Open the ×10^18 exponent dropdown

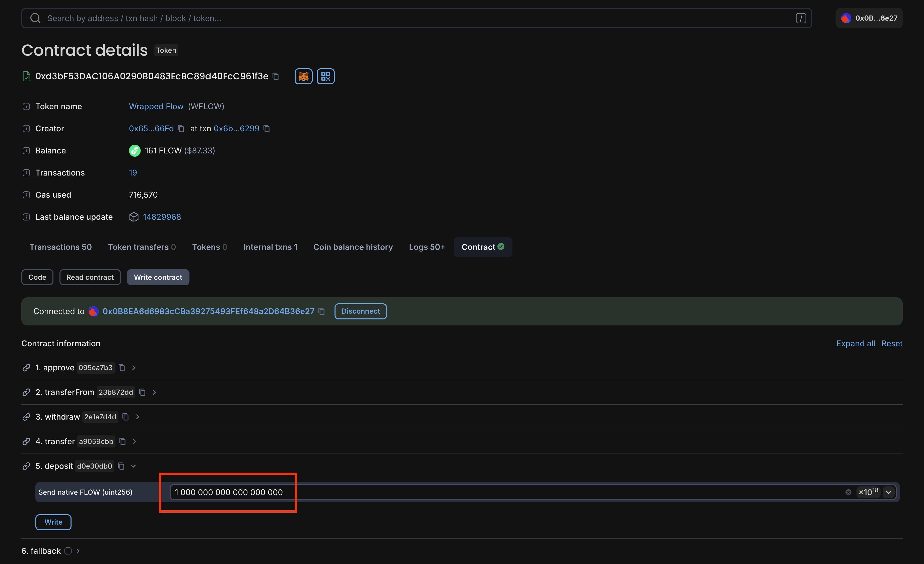888,492
